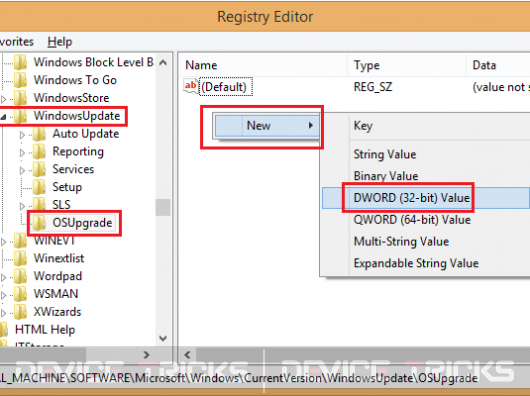Expand the Reporting subkey
The image size is (530, 396).
[x=22, y=153]
